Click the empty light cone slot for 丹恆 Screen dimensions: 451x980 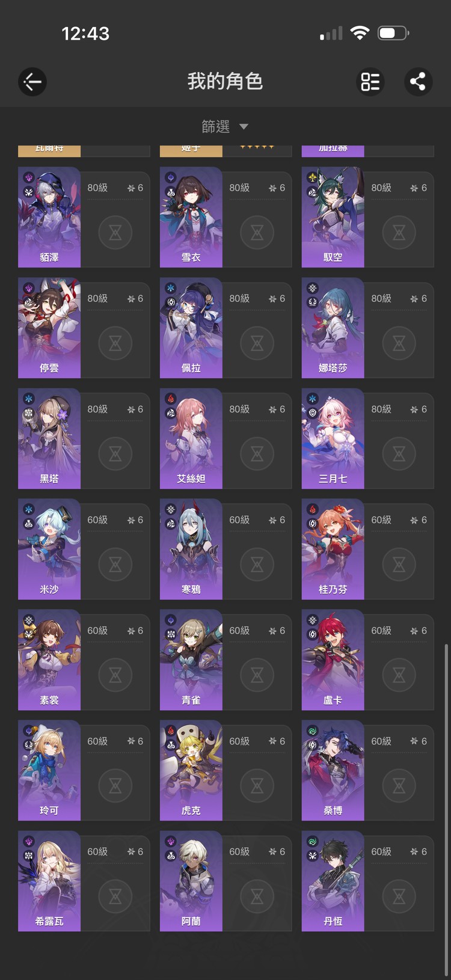point(399,896)
